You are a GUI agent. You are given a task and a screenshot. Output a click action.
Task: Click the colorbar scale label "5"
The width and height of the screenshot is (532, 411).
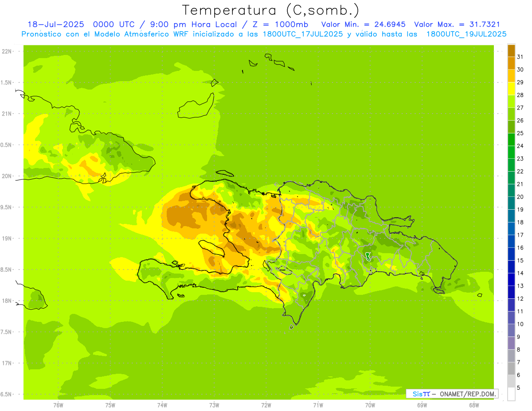519,388
